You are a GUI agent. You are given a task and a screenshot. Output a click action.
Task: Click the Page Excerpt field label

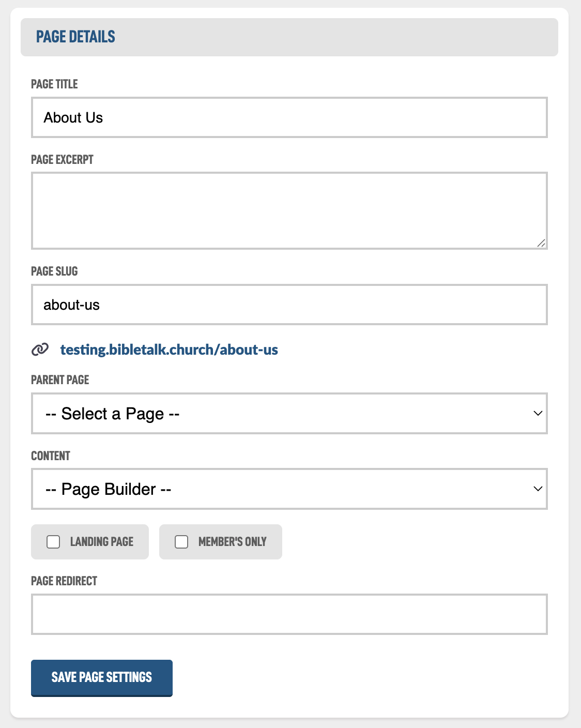(x=62, y=160)
